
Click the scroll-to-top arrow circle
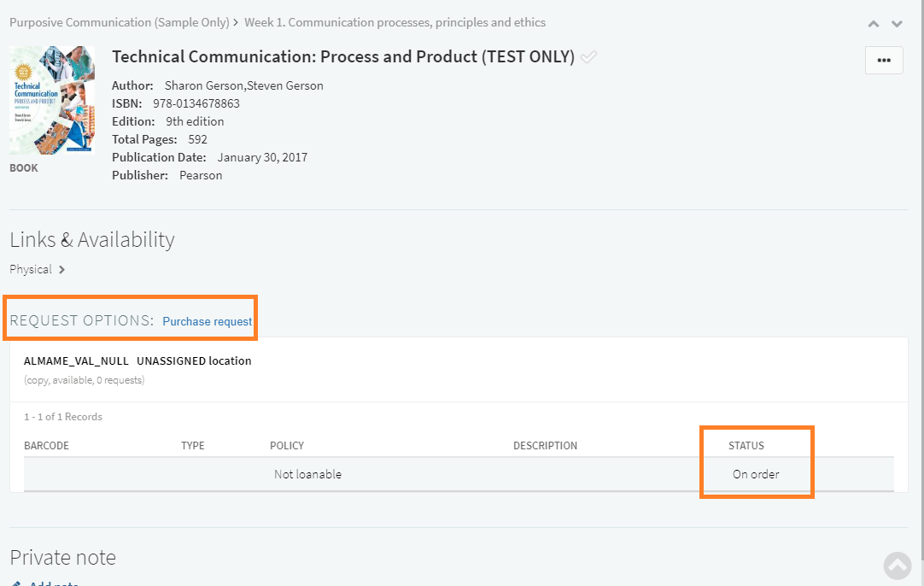pyautogui.click(x=898, y=565)
